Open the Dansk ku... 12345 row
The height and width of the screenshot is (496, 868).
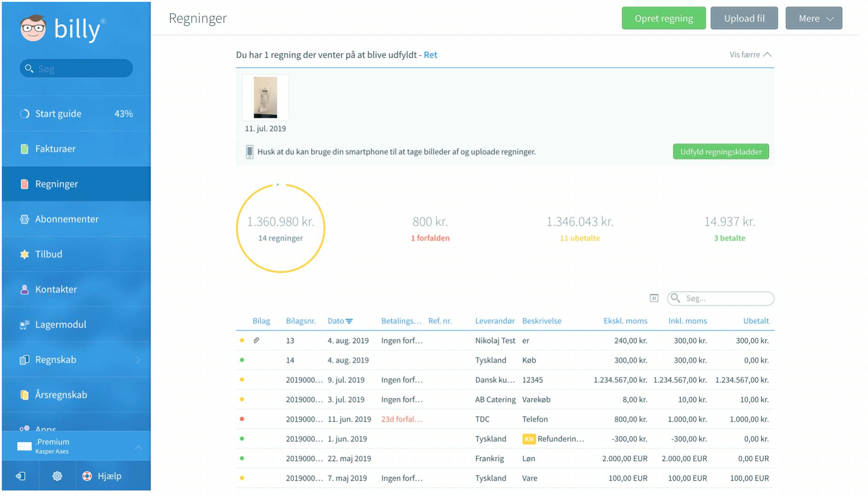[x=505, y=380]
